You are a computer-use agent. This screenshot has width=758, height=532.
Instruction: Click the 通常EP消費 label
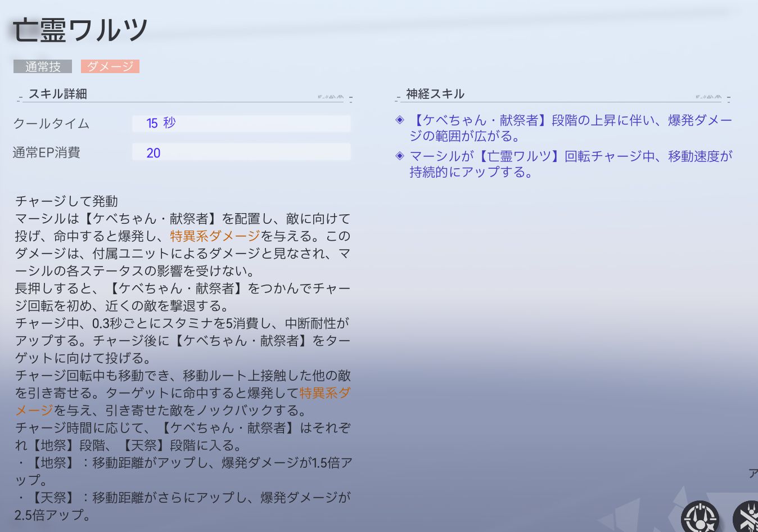pyautogui.click(x=46, y=153)
